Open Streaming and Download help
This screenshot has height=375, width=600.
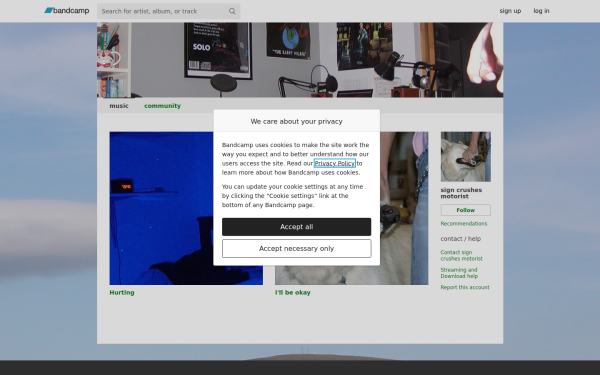[x=459, y=273]
